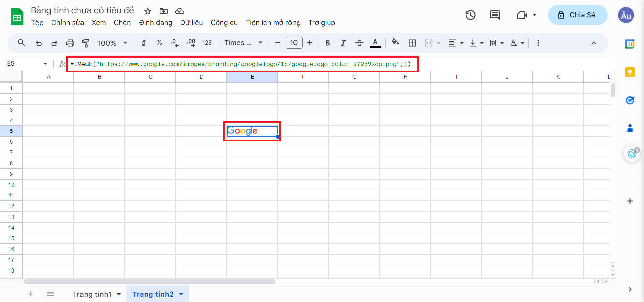Click the Chia sẻ share button
The width and height of the screenshot is (644, 302).
[x=578, y=15]
